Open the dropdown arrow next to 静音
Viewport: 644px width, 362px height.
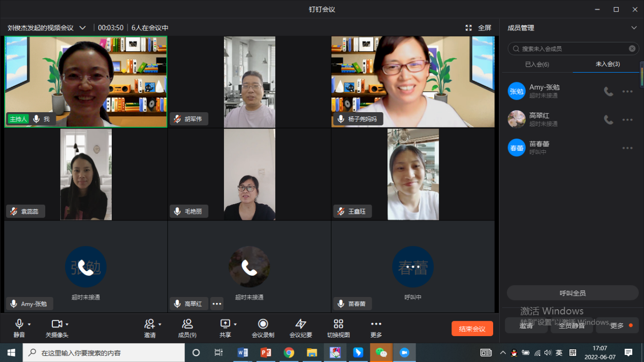[29, 324]
